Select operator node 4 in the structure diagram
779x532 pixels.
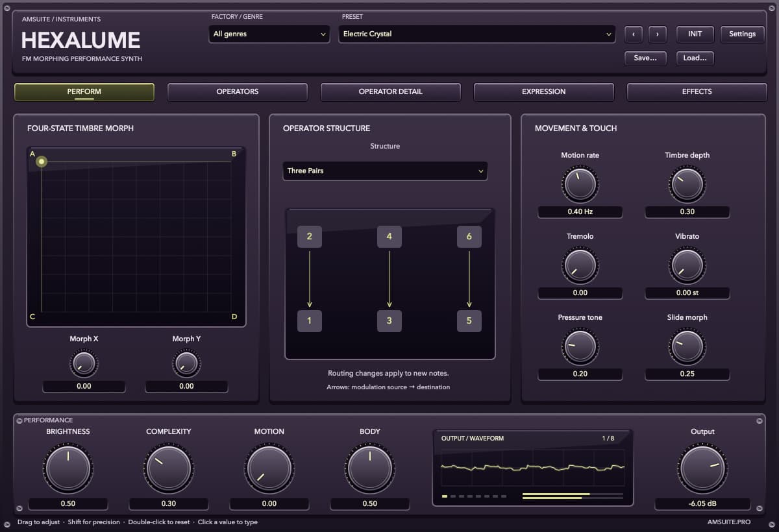pyautogui.click(x=389, y=236)
